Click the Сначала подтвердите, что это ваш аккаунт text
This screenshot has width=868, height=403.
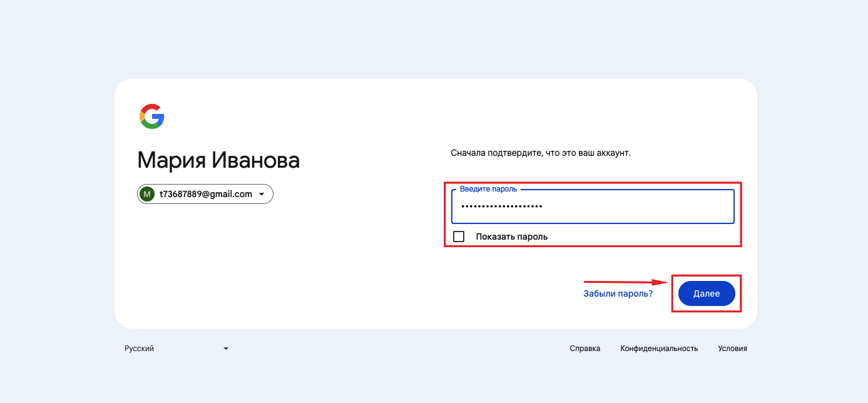541,153
